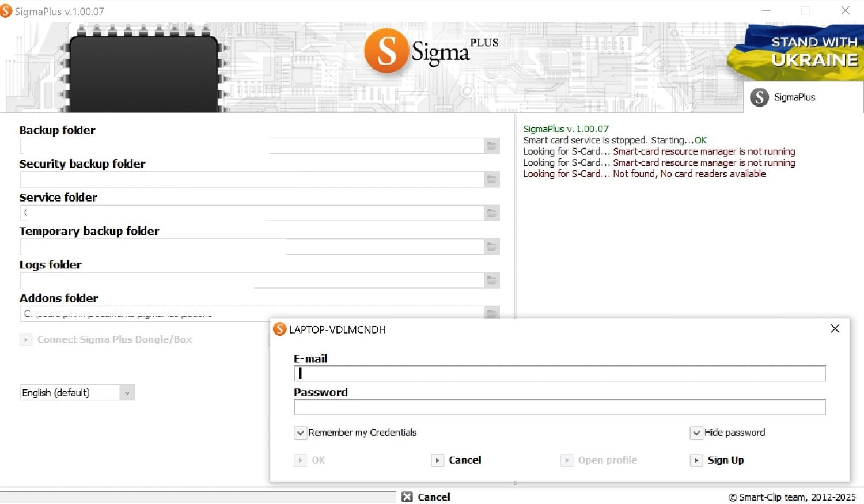Click the SigmaPlus icon on the right panel
Image resolution: width=864 pixels, height=504 pixels.
(x=759, y=97)
